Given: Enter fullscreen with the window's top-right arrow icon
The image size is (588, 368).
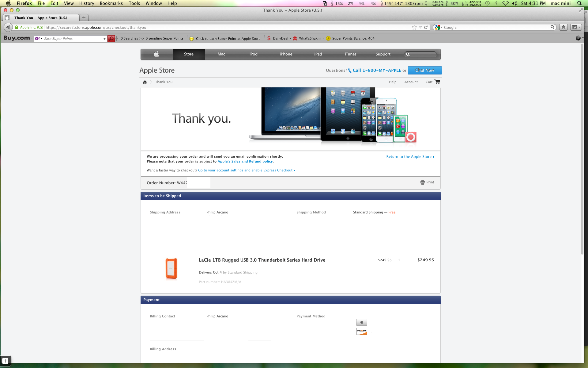Looking at the screenshot, I should (x=581, y=10).
